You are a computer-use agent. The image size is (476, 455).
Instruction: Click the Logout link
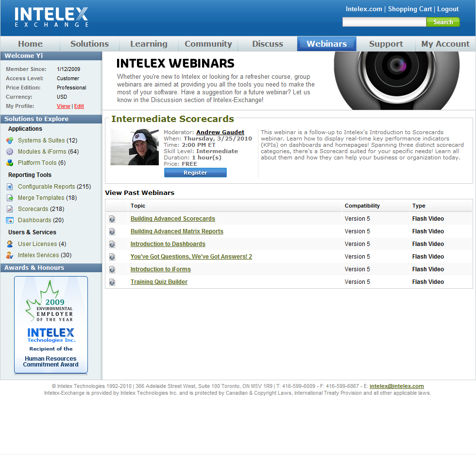point(448,9)
